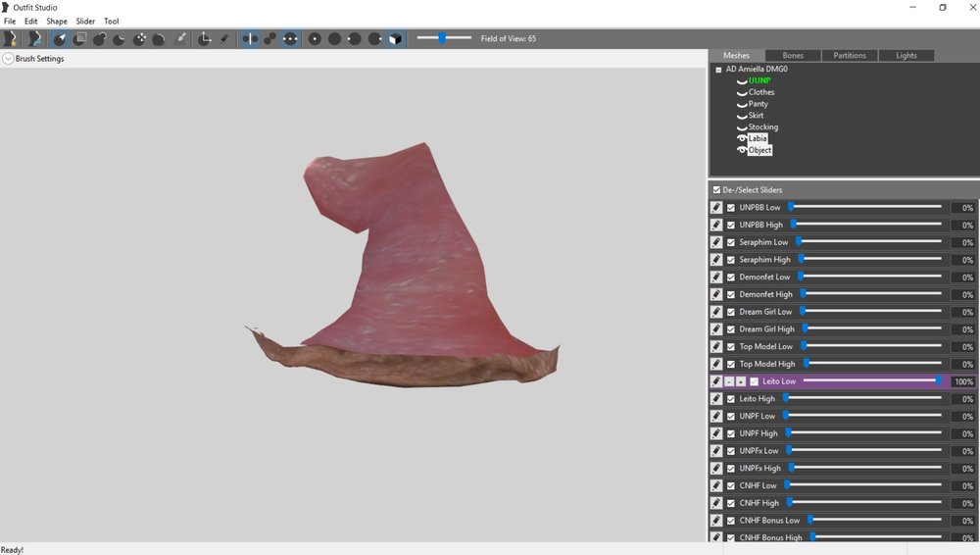
Task: Uncheck the Demonfet Low checkbox
Action: (x=731, y=277)
